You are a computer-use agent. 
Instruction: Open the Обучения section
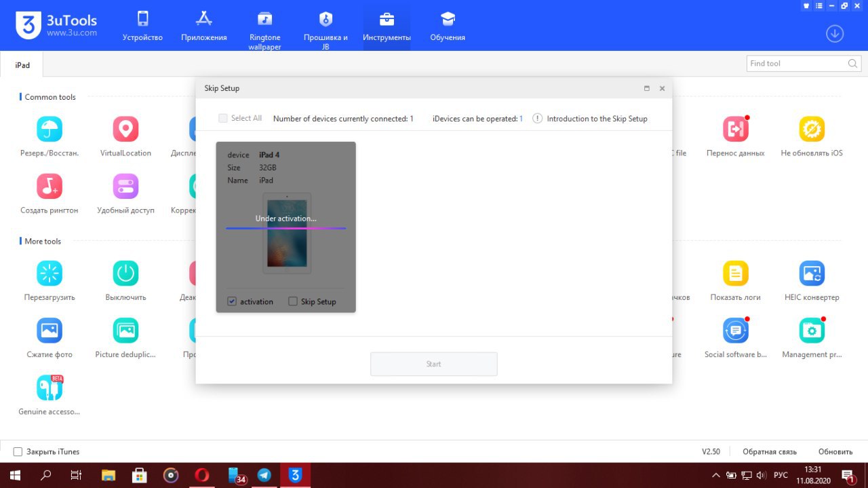point(448,27)
